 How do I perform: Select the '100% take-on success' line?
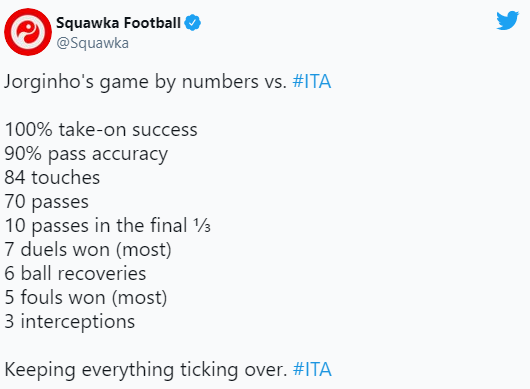pos(101,130)
